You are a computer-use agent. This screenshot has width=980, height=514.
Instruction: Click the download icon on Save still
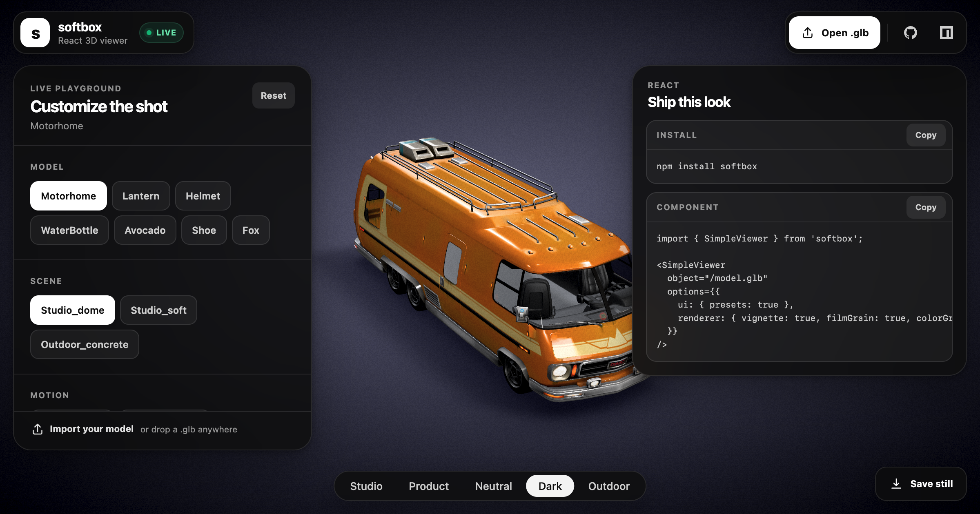pos(896,484)
